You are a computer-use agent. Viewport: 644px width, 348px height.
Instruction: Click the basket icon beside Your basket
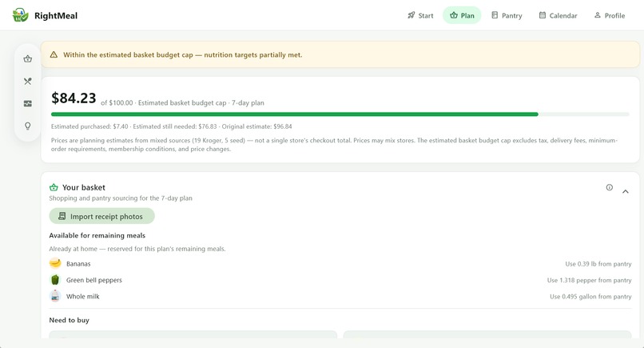pyautogui.click(x=54, y=187)
